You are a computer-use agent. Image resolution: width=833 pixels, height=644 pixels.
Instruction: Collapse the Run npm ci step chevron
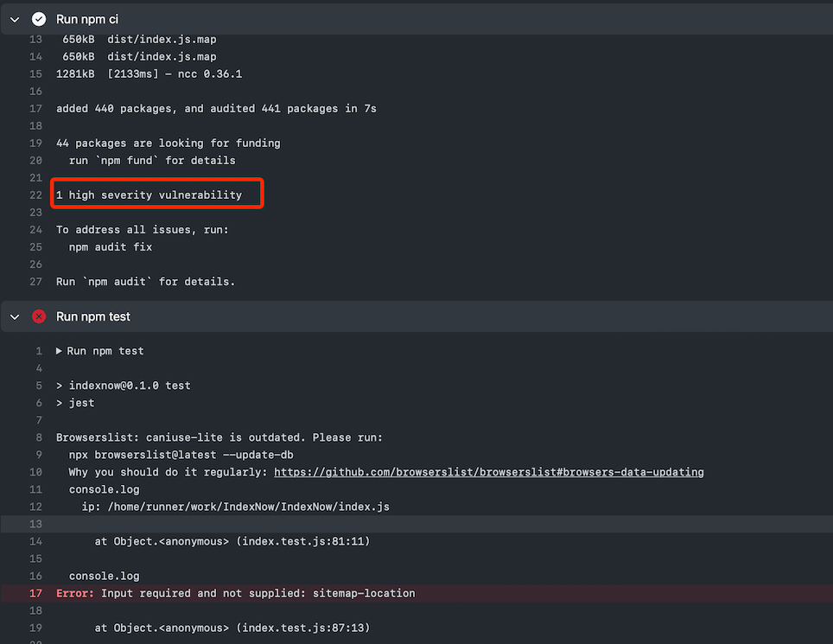click(15, 19)
